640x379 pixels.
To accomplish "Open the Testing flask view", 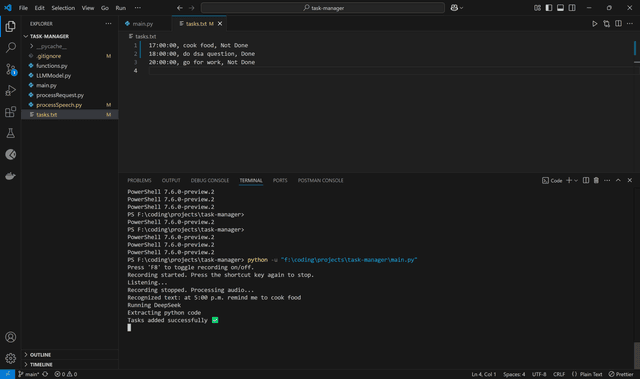I will (11, 133).
